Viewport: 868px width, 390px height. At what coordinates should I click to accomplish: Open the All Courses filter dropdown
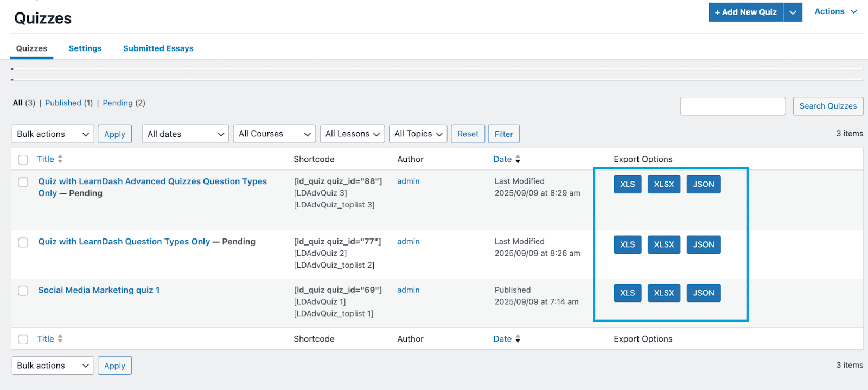coord(275,134)
